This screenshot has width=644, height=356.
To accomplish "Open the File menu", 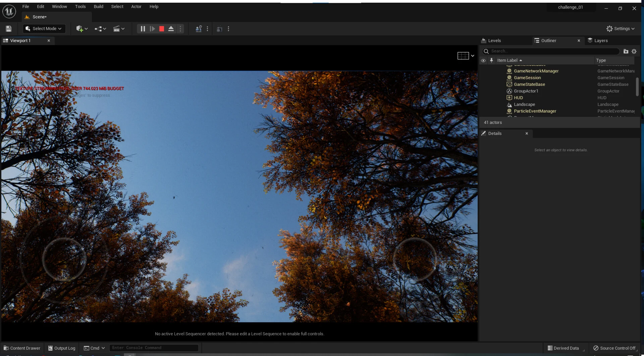I will pyautogui.click(x=25, y=7).
